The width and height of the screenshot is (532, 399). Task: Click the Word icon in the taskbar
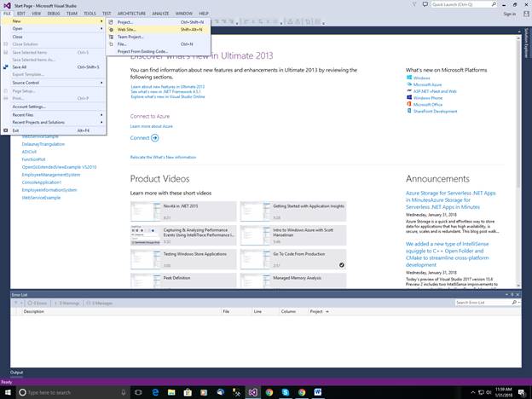tap(317, 392)
